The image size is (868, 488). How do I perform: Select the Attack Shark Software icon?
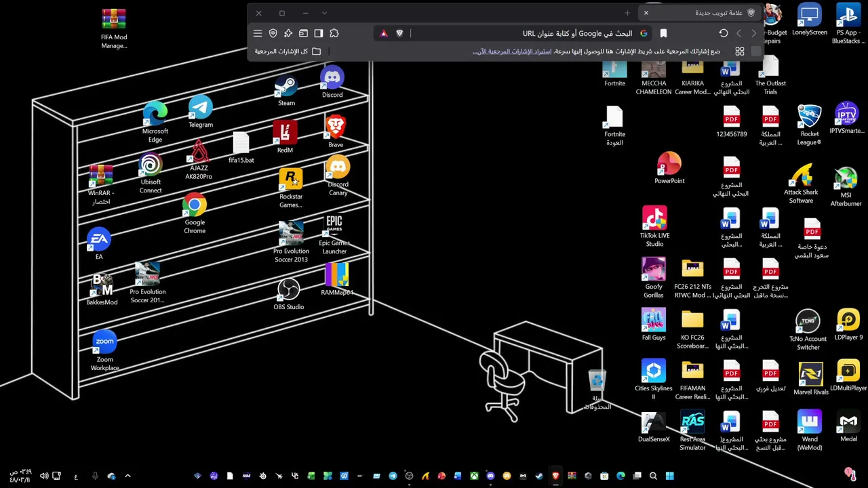[801, 184]
